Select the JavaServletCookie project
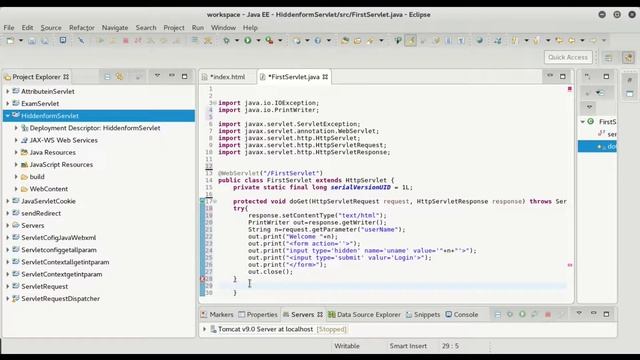This screenshot has width=640, height=360. [x=48, y=201]
